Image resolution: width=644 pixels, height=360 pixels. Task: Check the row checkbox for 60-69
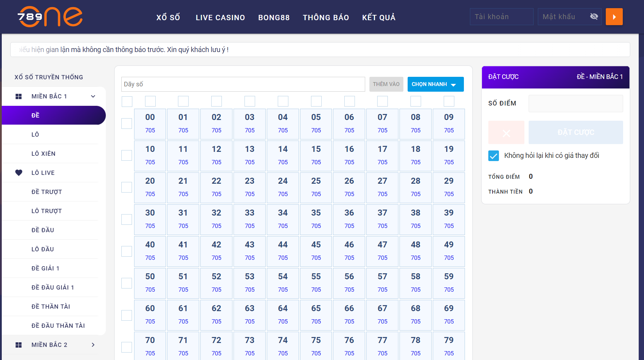[127, 315]
